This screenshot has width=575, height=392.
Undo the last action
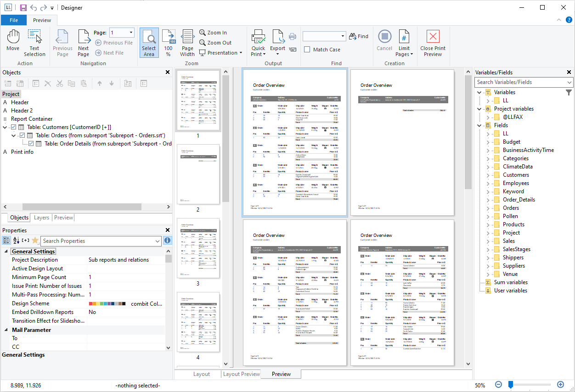coord(34,7)
